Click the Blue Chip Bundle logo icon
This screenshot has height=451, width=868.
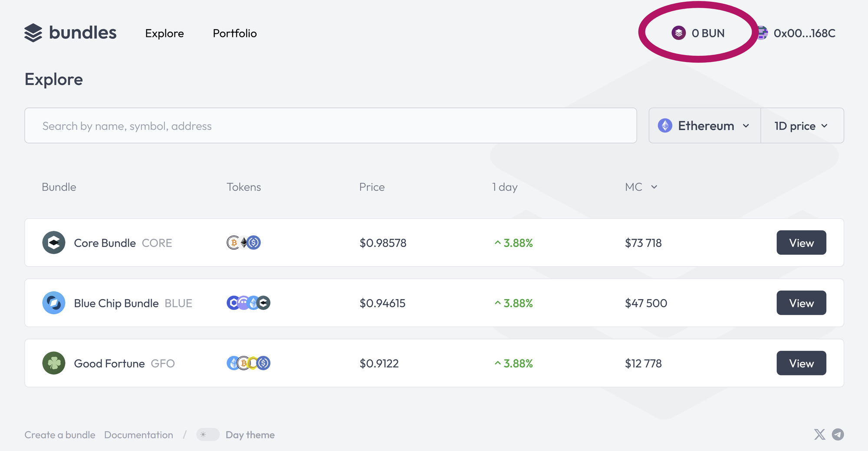point(54,303)
